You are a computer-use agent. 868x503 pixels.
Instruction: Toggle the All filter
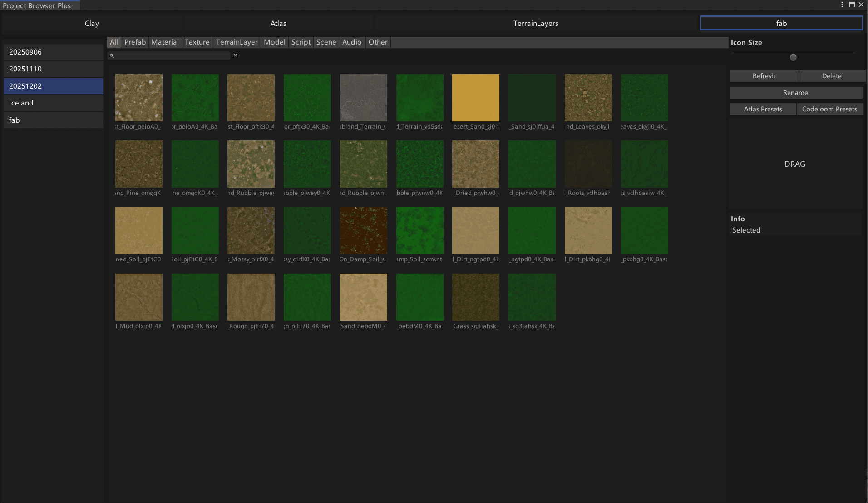point(114,42)
